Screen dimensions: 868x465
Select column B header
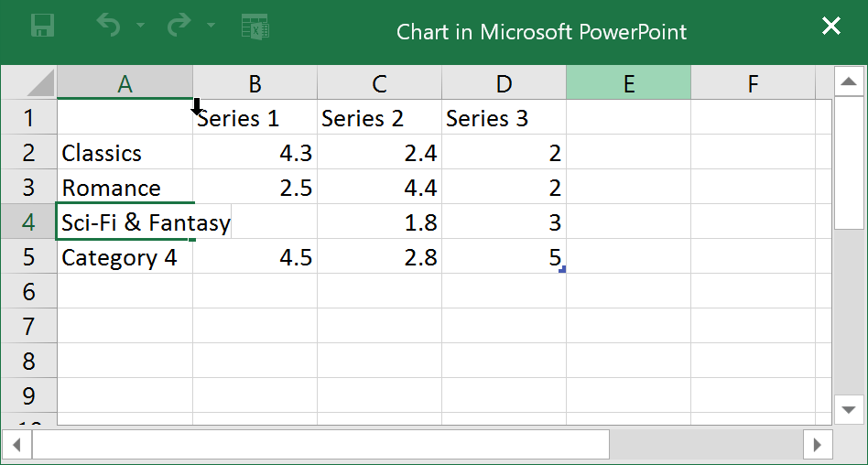pos(255,82)
